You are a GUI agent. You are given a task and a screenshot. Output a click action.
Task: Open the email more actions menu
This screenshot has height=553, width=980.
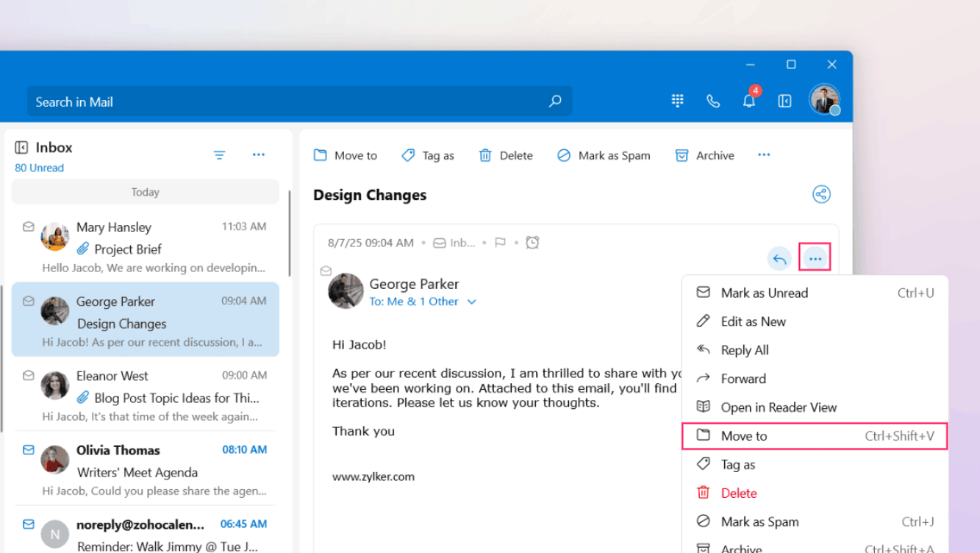[815, 259]
